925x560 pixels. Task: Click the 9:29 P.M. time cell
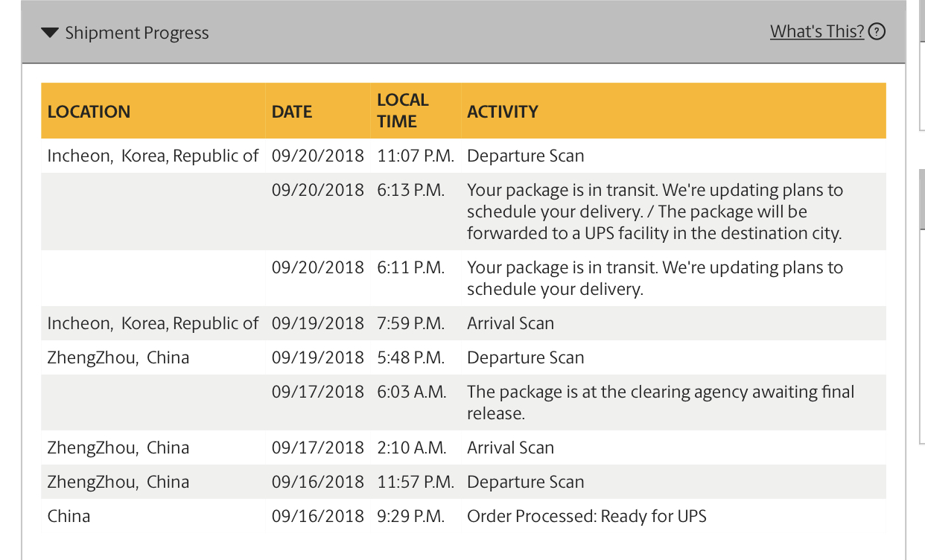pos(410,516)
